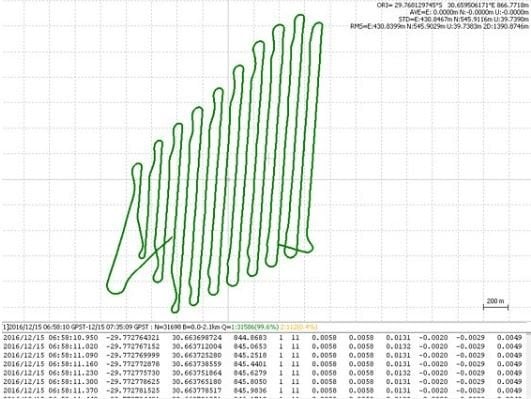Click the AVE statistics line
The width and height of the screenshot is (531, 399).
click(x=469, y=12)
